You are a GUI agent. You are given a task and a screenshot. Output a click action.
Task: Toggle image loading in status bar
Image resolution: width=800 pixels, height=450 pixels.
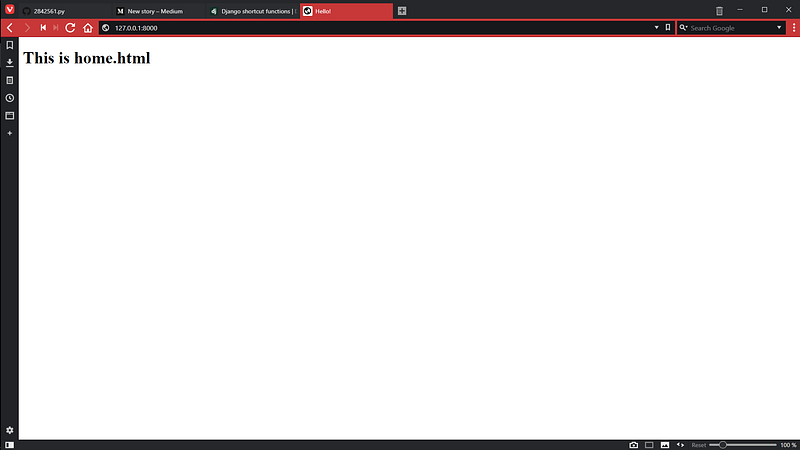point(664,444)
